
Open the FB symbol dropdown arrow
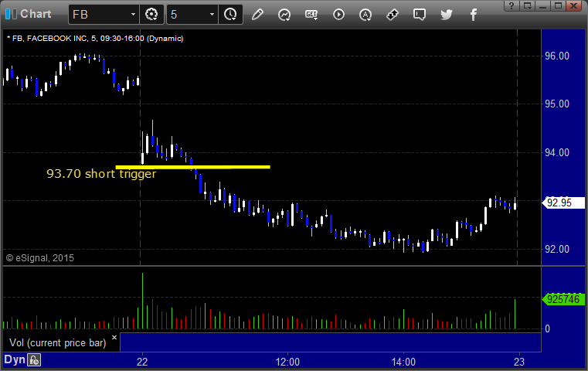(x=133, y=15)
